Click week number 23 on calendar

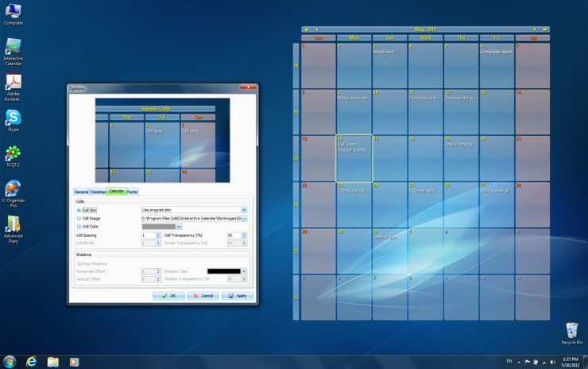click(x=296, y=297)
